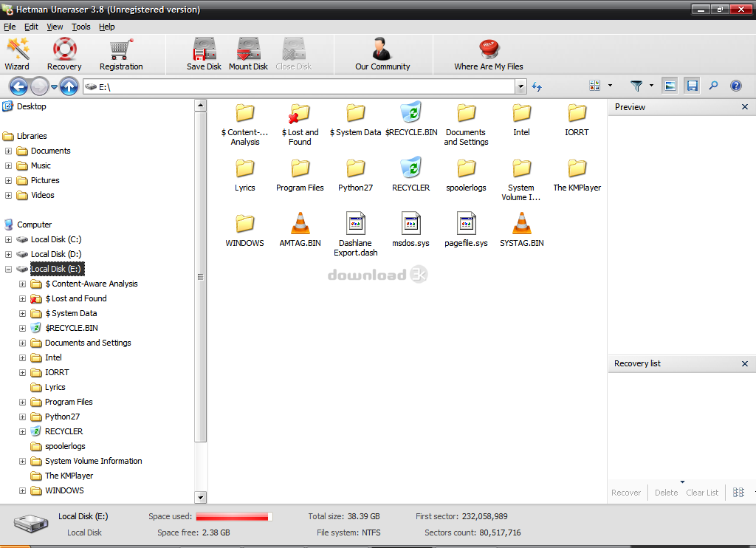The height and width of the screenshot is (548, 756).
Task: Toggle the Recovery list pane button
Action: pyautogui.click(x=693, y=86)
